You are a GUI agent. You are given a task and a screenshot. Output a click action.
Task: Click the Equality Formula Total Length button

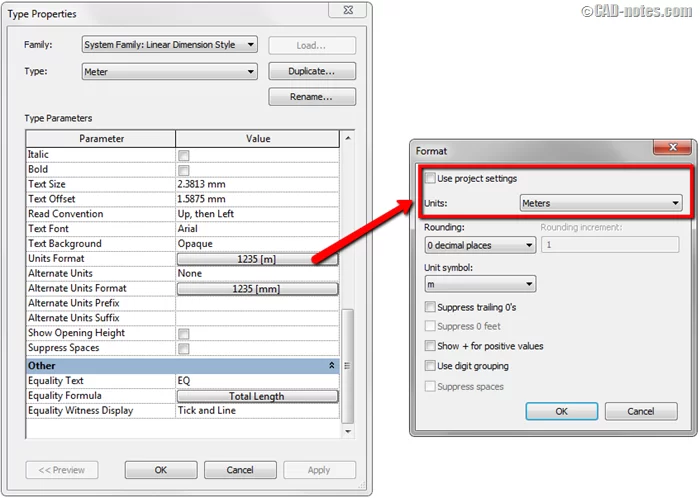click(257, 396)
